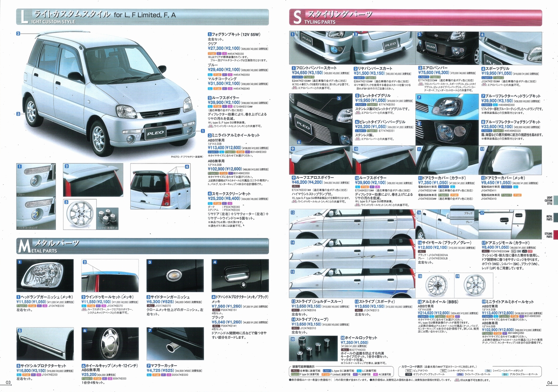This screenshot has width=558, height=392.
Task: Open the メタルパーツ section banner
Action: (142, 245)
